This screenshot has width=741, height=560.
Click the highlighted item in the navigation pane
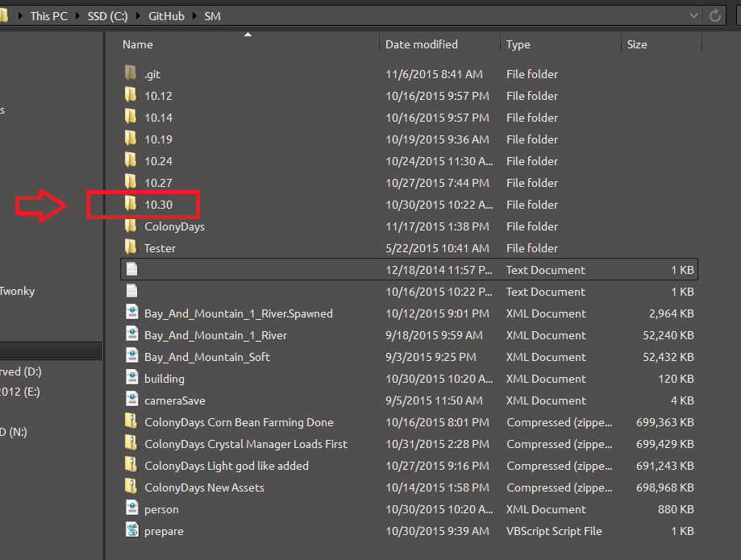(51, 351)
